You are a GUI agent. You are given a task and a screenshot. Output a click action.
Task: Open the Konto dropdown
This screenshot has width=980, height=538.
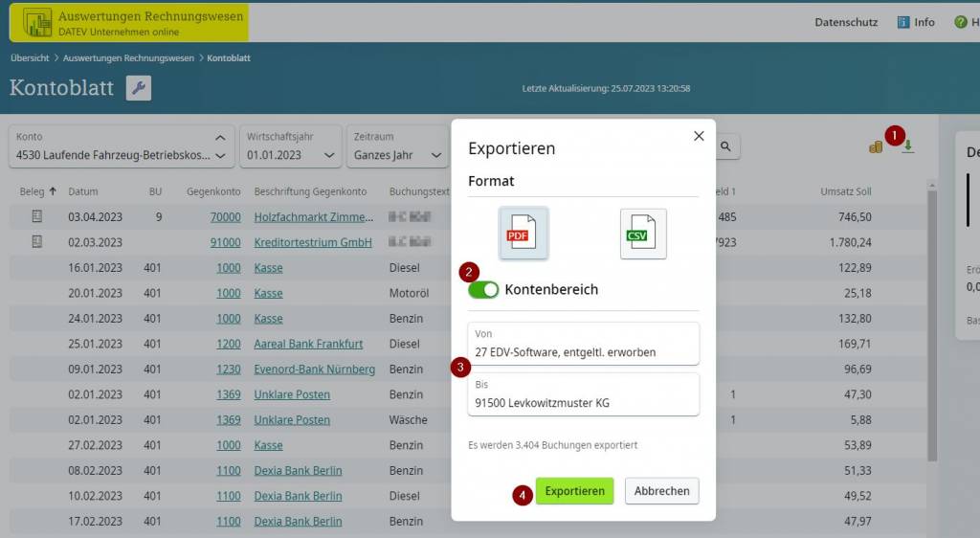[x=122, y=146]
